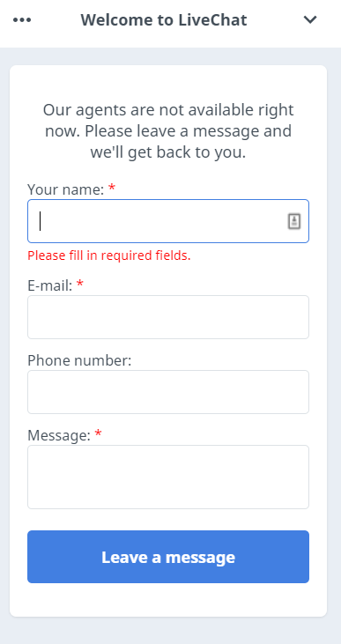Open the three-dots options menu
The image size is (341, 644).
click(22, 19)
